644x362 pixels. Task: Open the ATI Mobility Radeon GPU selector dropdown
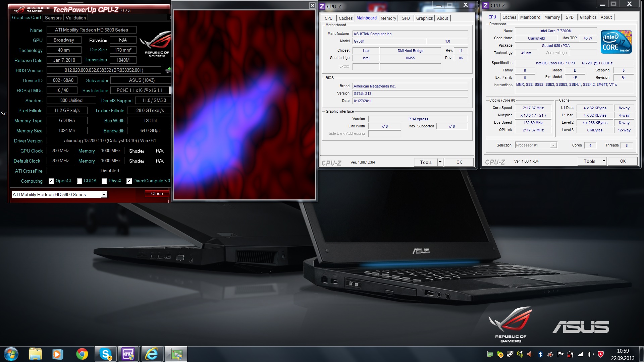(104, 194)
